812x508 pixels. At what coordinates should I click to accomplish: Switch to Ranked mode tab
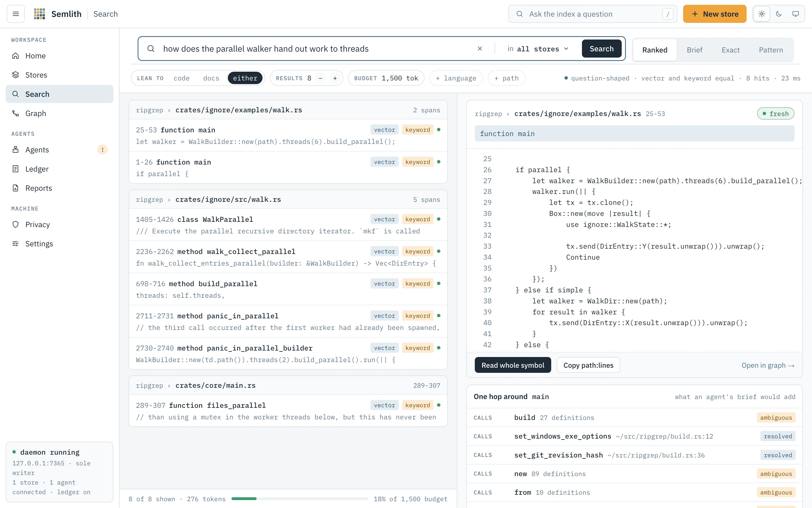point(655,50)
